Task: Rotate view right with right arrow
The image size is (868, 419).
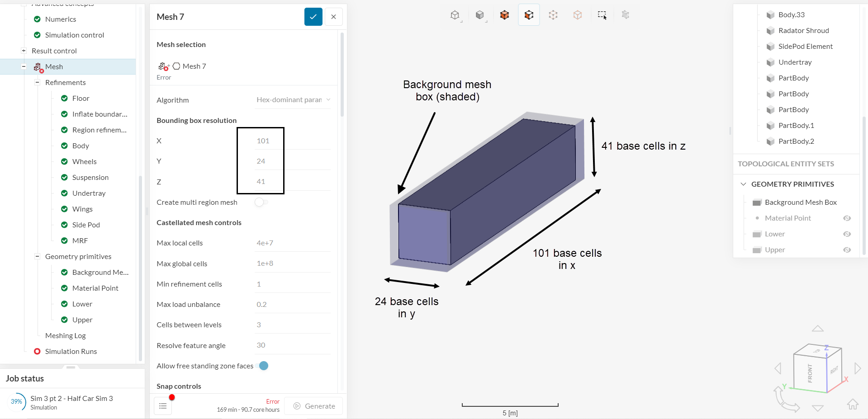Action: pos(857,368)
